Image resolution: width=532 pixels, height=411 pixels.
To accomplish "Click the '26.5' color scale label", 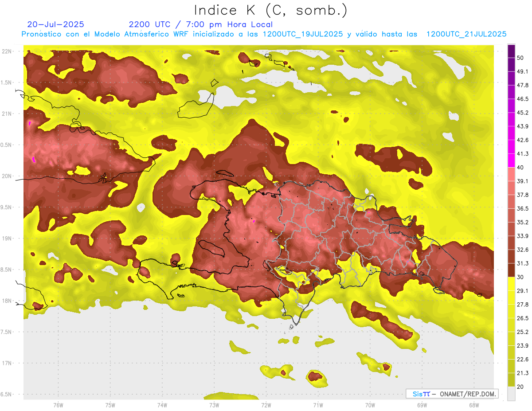I will coord(523,318).
